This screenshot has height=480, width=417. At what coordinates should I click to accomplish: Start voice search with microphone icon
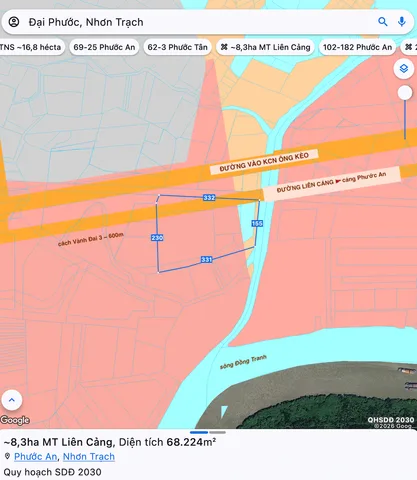pos(402,22)
